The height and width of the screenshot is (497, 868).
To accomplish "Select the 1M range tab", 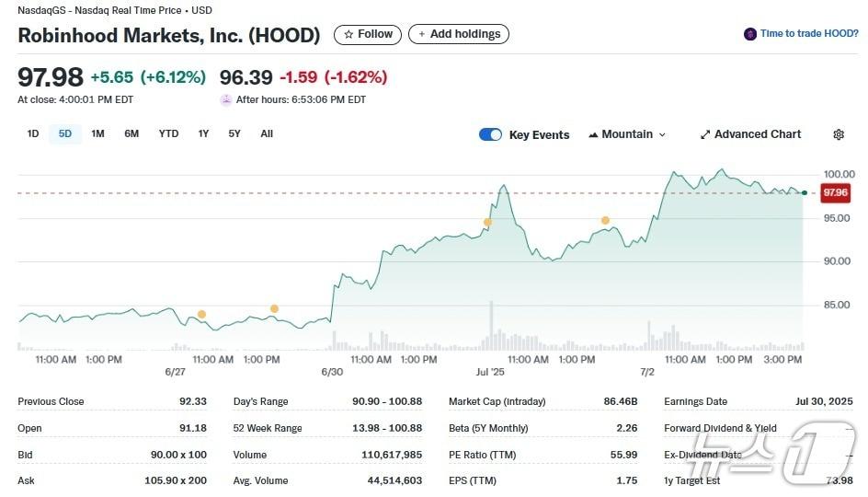I will click(98, 133).
